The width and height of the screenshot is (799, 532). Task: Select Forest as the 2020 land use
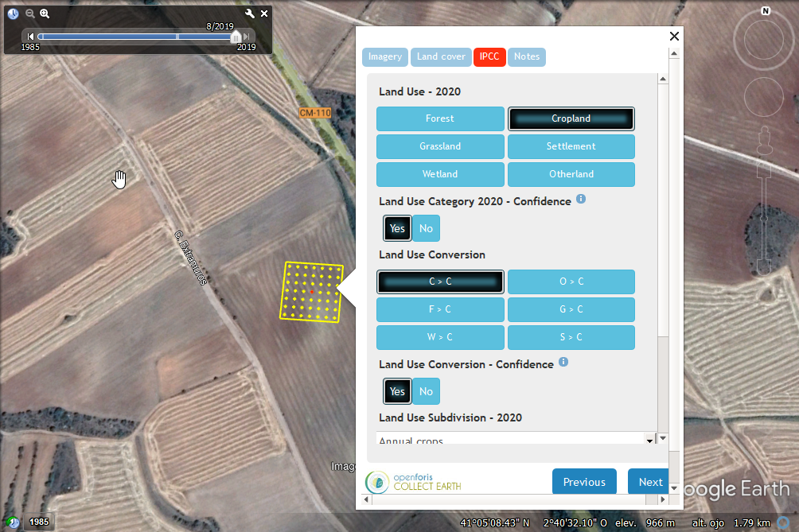[439, 118]
